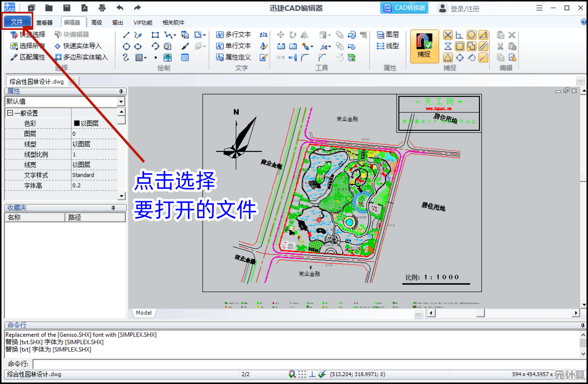Switch to the 查看器 tab
Image resolution: width=588 pixels, height=384 pixels.
tap(45, 23)
